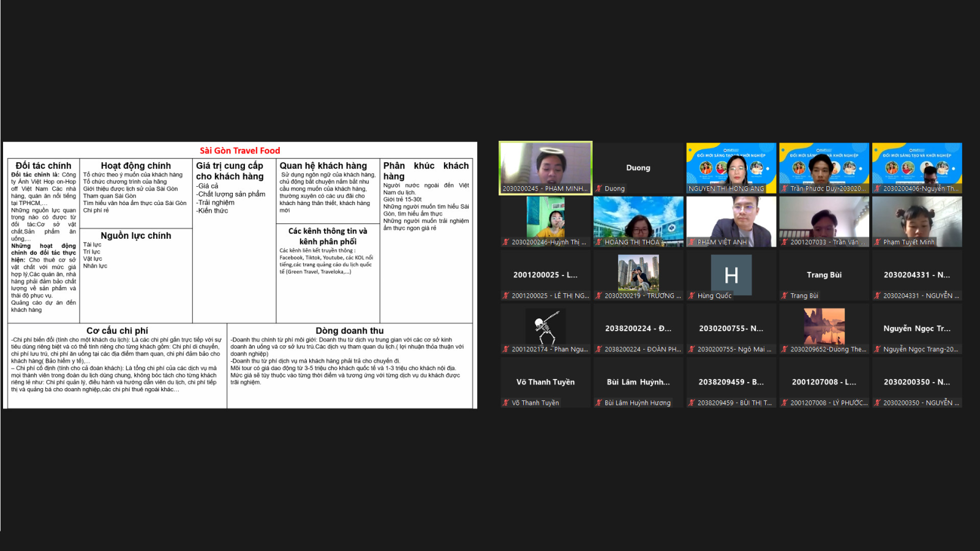This screenshot has width=980, height=551.
Task: Click the 'Cơ cấu chi phí' heading
Action: pos(117,331)
